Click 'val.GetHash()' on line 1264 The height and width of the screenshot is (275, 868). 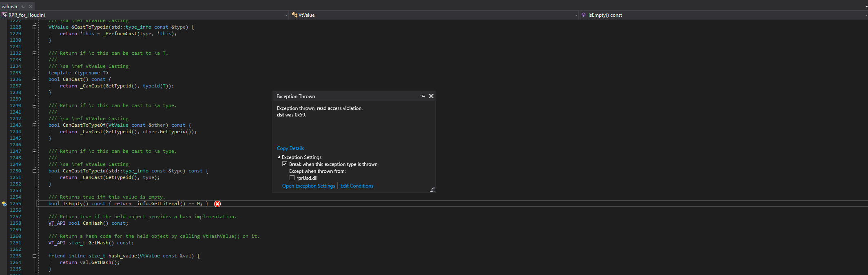point(98,262)
